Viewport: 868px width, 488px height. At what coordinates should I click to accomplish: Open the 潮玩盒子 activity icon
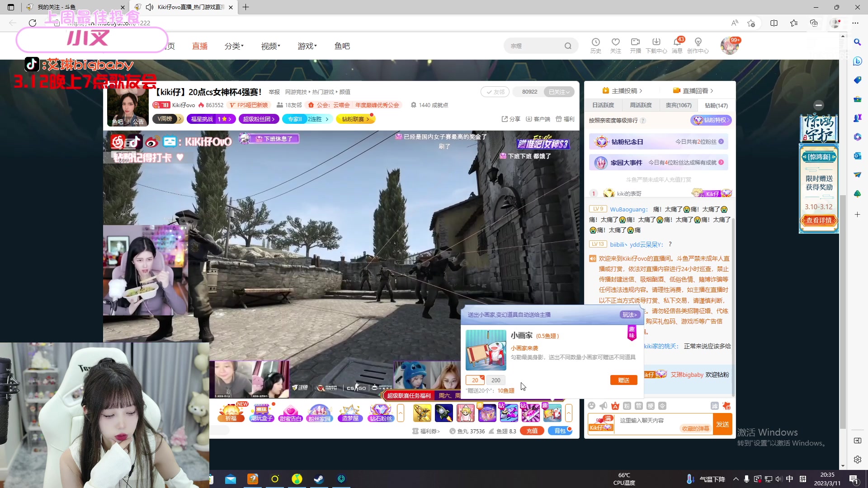click(x=262, y=413)
